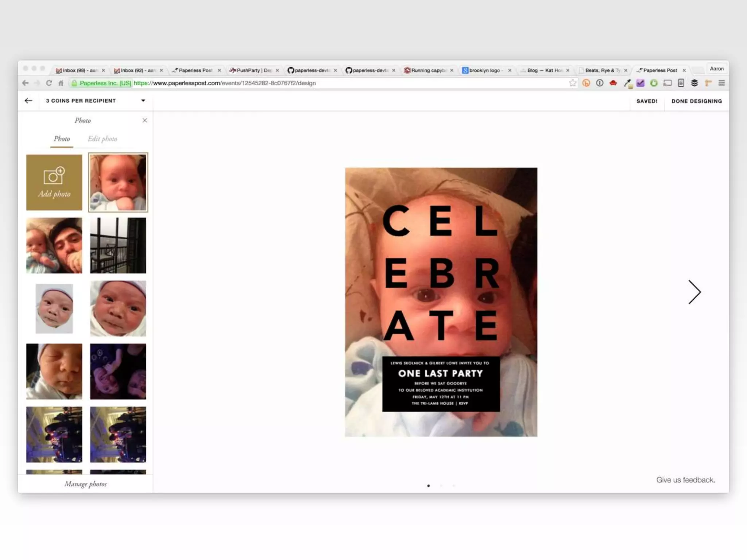Click the layers stack extension icon
Image resolution: width=747 pixels, height=560 pixels.
pos(694,83)
